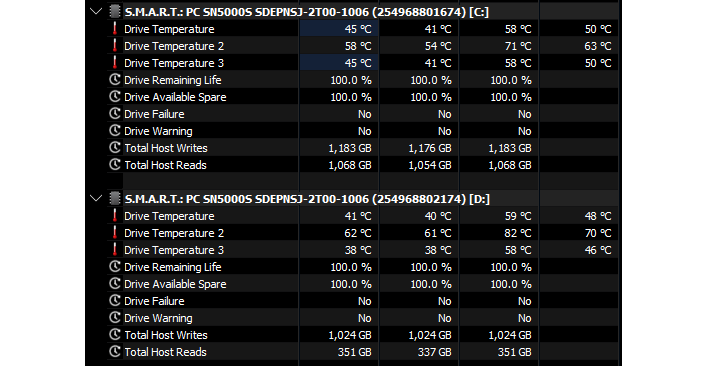
Task: Select C: drive 'Drive Available Spare' label
Action: 175,97
